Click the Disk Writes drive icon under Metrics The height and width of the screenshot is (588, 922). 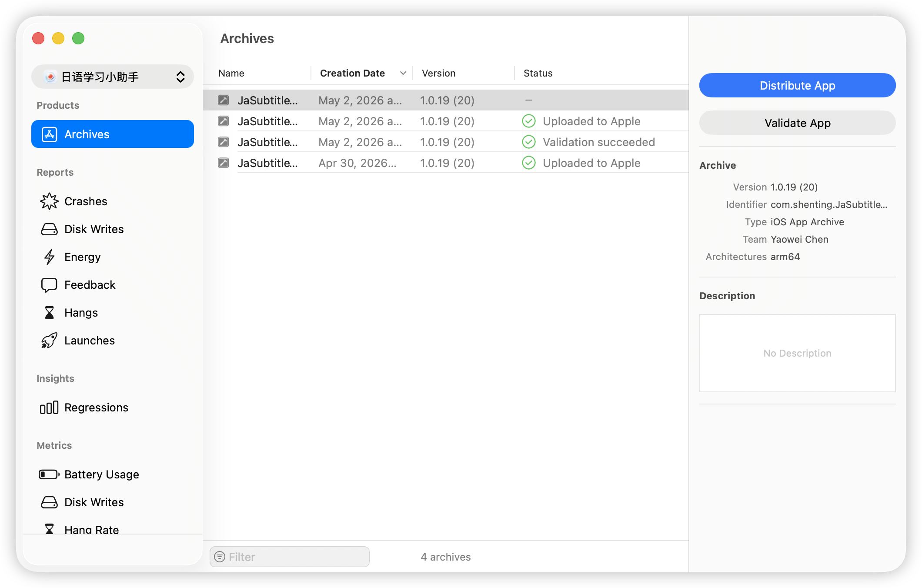pyautogui.click(x=49, y=502)
